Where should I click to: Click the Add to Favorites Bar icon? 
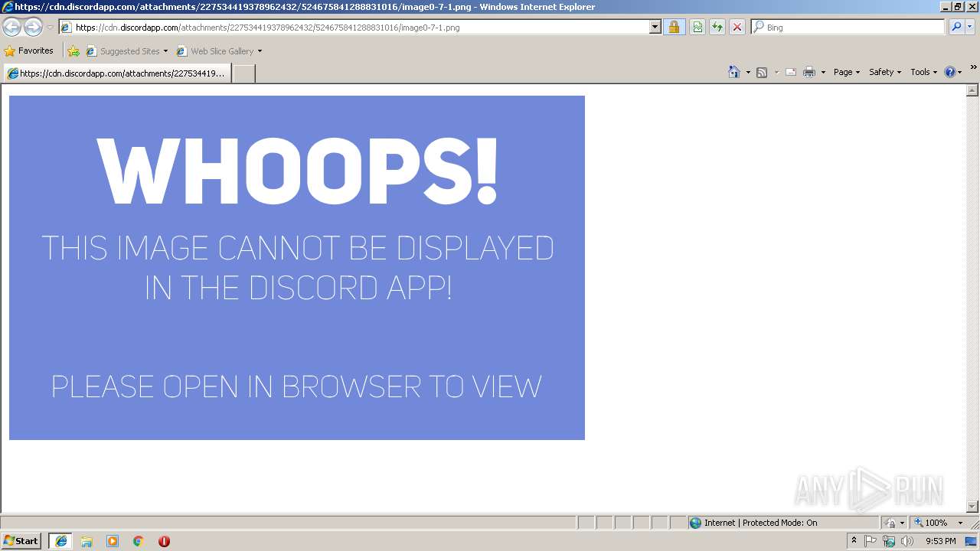pyautogui.click(x=73, y=51)
